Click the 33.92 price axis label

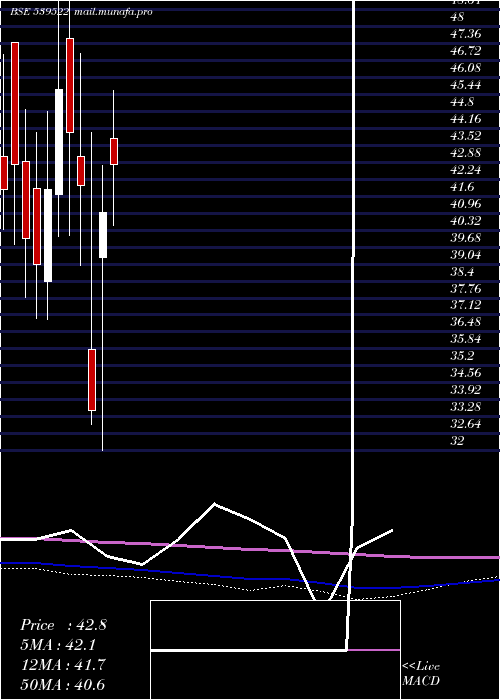pyautogui.click(x=466, y=390)
